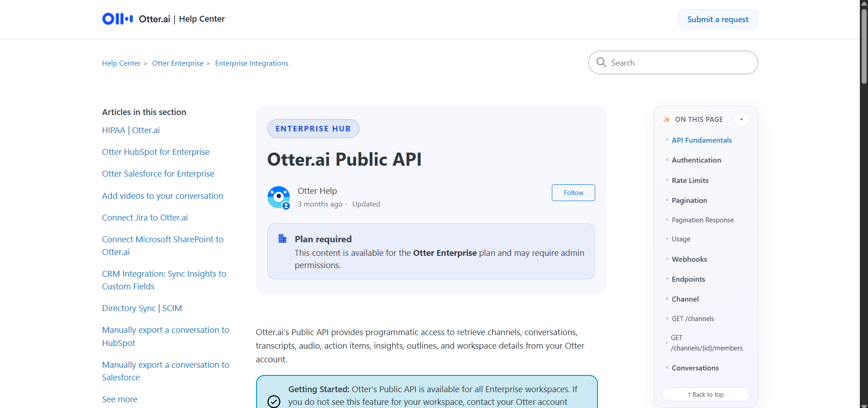Click the Otter.ai logo icon

click(118, 19)
